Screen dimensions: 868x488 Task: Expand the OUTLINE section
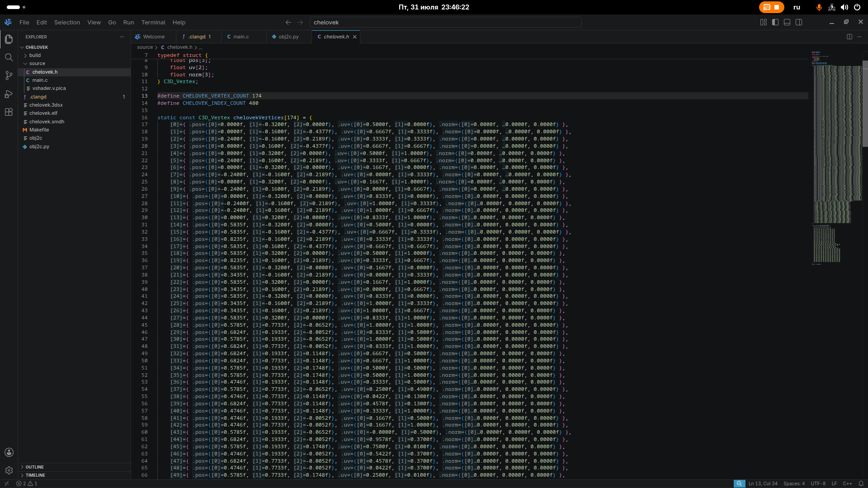pos(74,467)
